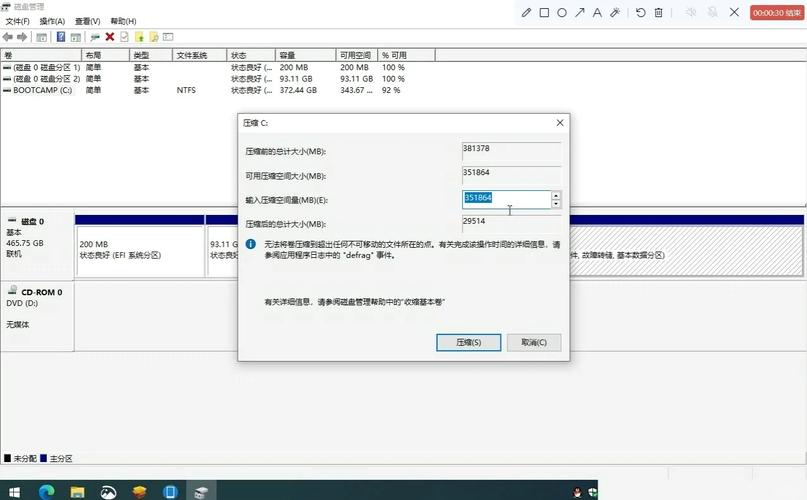Click the yellow folder with green arrow icon

[x=139, y=37]
